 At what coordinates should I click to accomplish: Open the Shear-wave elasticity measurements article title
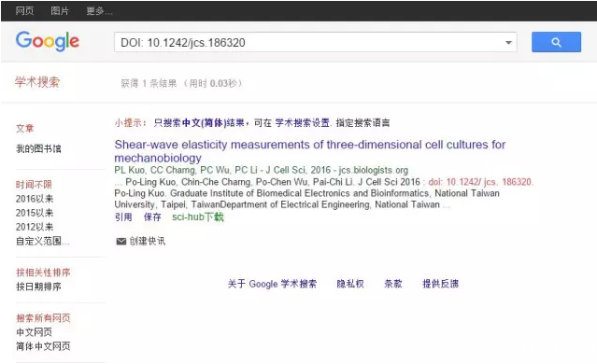(310, 151)
